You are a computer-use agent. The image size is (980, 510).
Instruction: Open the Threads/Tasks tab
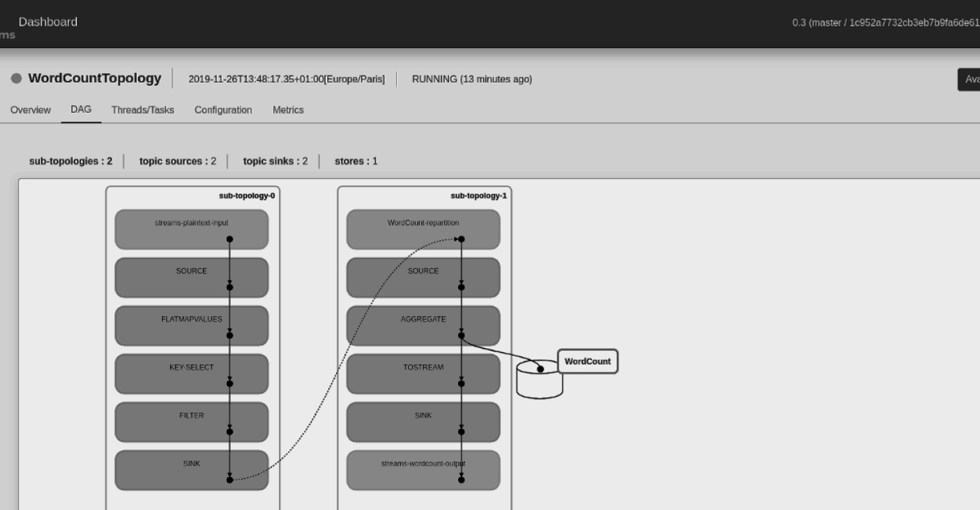(142, 109)
